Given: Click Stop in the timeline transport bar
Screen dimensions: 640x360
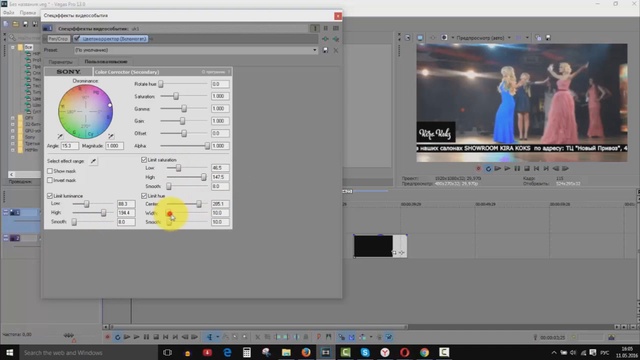Looking at the screenshot, I should 156,337.
